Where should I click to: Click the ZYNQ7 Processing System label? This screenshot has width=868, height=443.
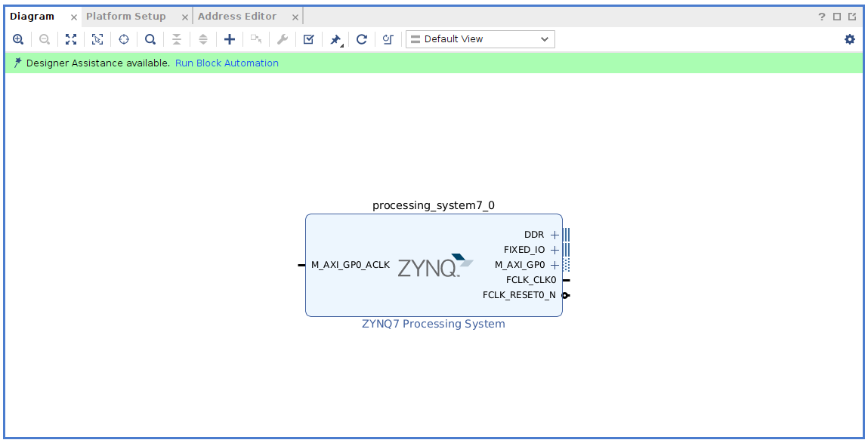434,324
